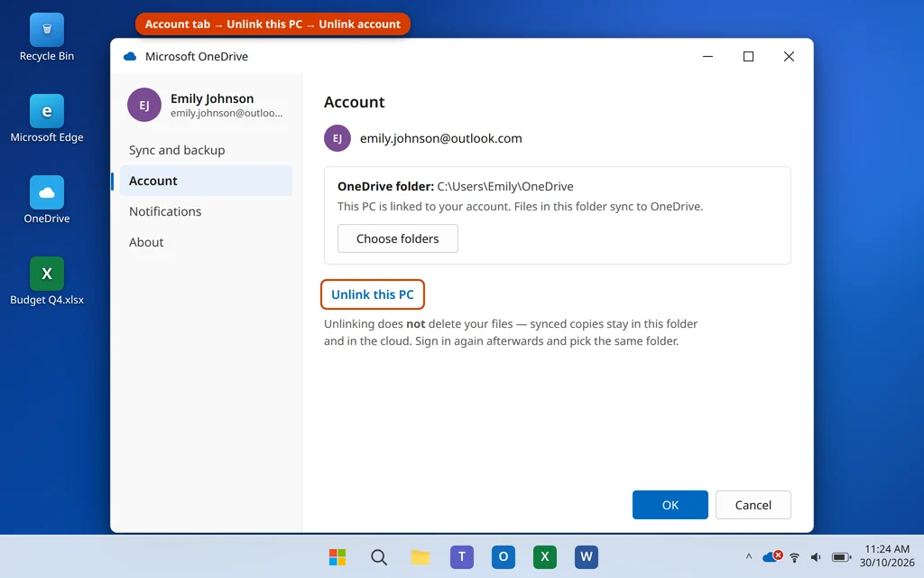924x578 pixels.
Task: Click the OneDrive sync error tray icon
Action: [772, 556]
